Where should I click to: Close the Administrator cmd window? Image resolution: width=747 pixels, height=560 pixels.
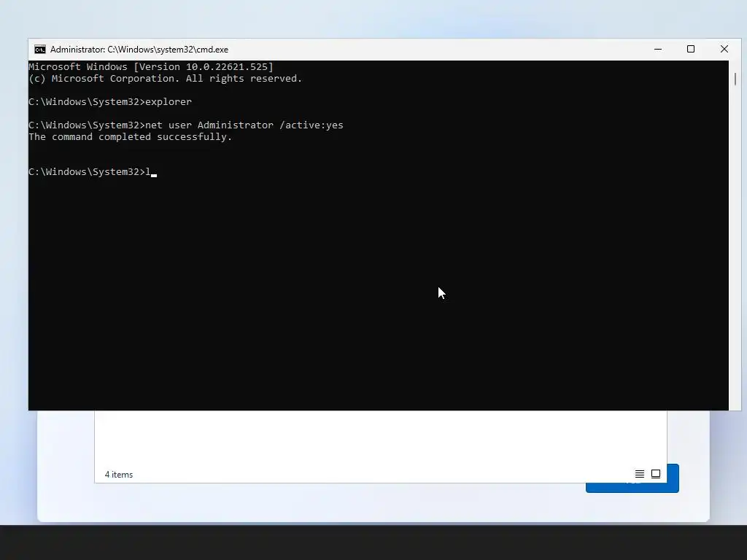point(724,49)
